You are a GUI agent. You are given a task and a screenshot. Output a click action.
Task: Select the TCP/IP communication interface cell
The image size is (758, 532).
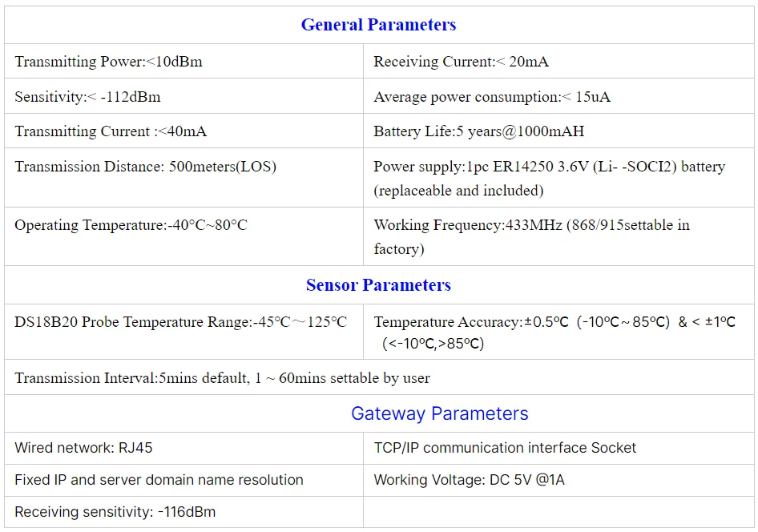(x=505, y=448)
